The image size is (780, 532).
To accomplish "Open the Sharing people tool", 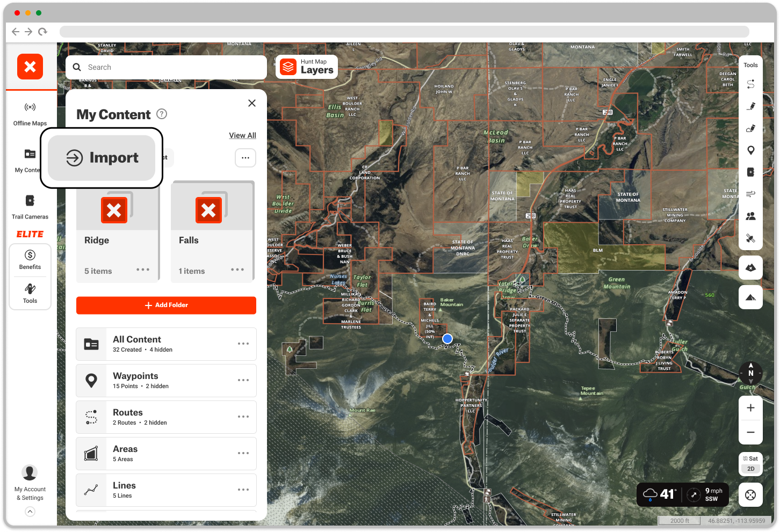I will pos(750,216).
